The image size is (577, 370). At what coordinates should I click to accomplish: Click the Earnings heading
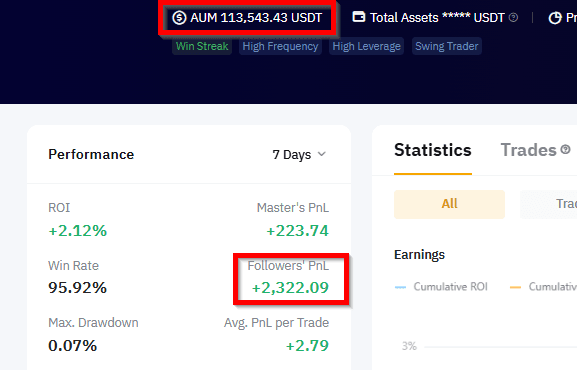tap(420, 255)
